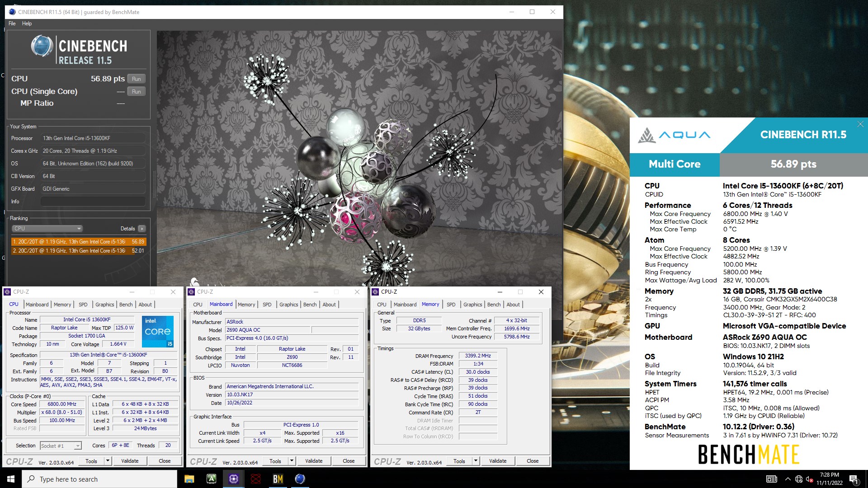Image resolution: width=868 pixels, height=488 pixels.
Task: Click Validate in left CPU-Z window
Action: [x=130, y=461]
